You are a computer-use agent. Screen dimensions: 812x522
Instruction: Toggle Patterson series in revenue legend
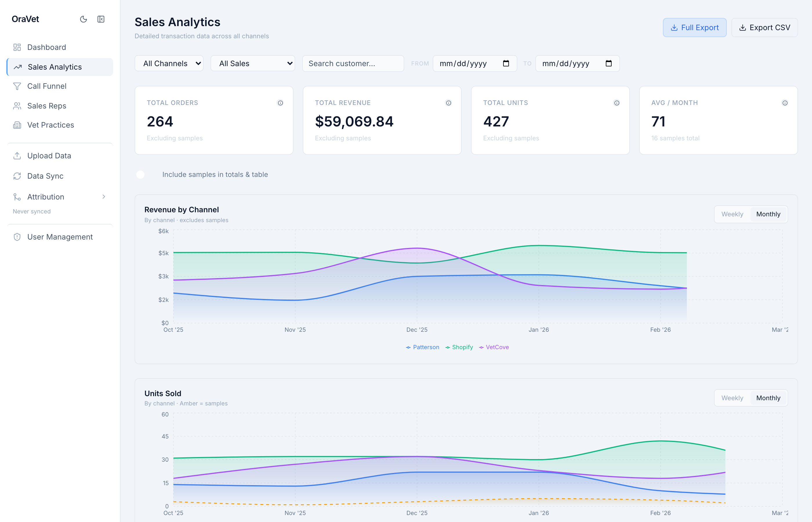click(x=423, y=347)
